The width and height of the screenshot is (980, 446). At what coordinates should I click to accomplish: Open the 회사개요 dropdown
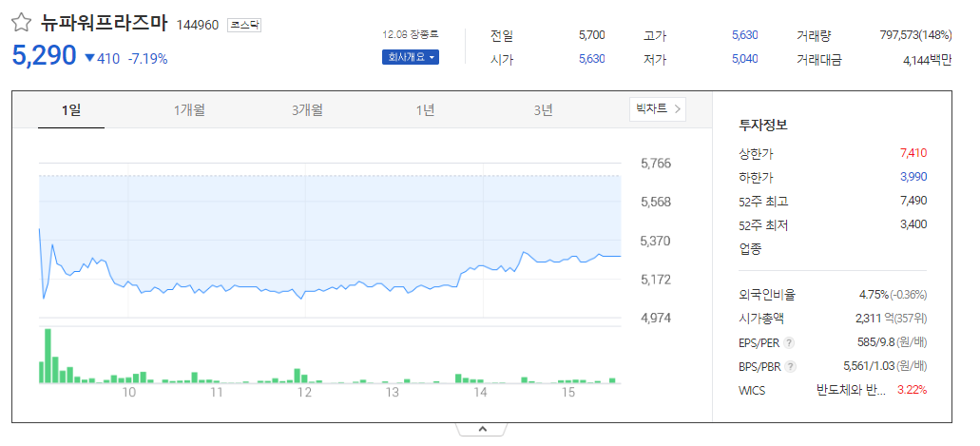pos(411,57)
